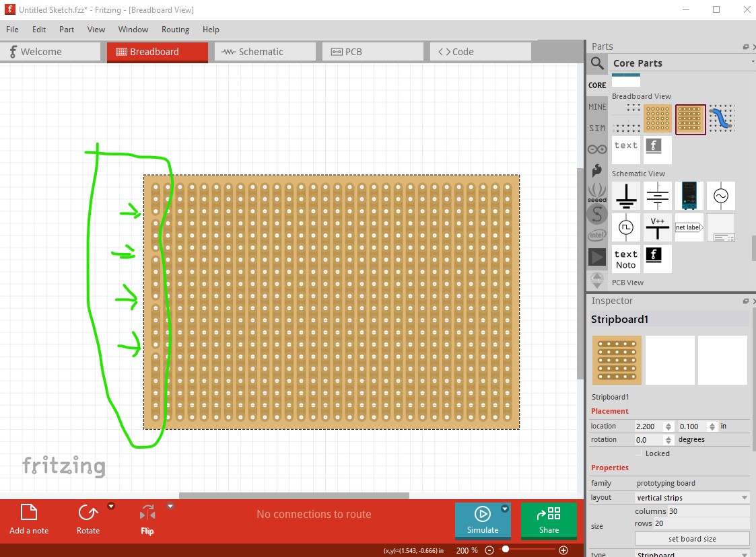The image size is (756, 557).
Task: Switch to the PCB tab
Action: pyautogui.click(x=373, y=52)
